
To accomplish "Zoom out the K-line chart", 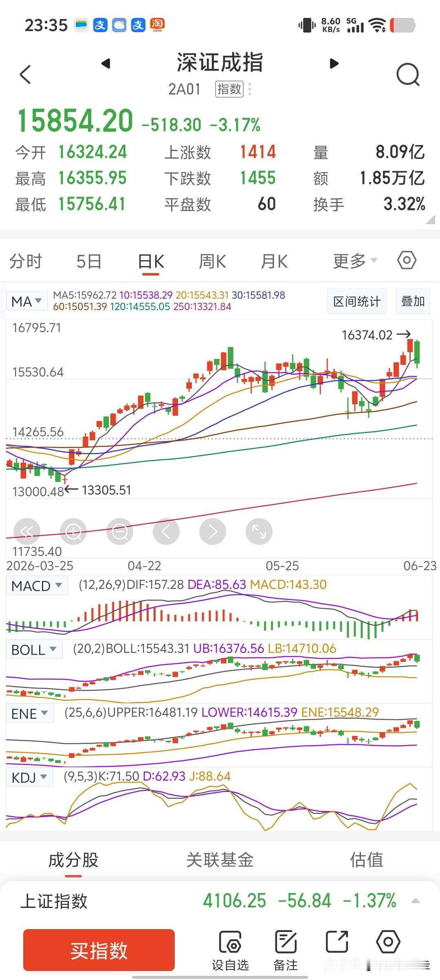I will click(x=120, y=532).
